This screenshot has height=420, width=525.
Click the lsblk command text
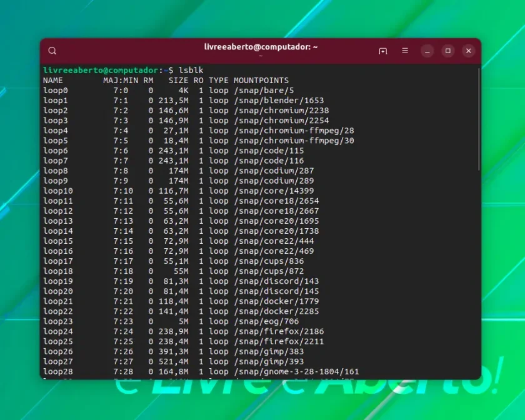point(191,70)
